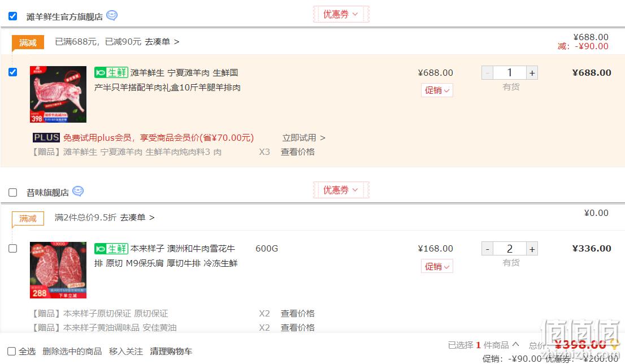Increase the lamb gift box quantity

pyautogui.click(x=532, y=73)
